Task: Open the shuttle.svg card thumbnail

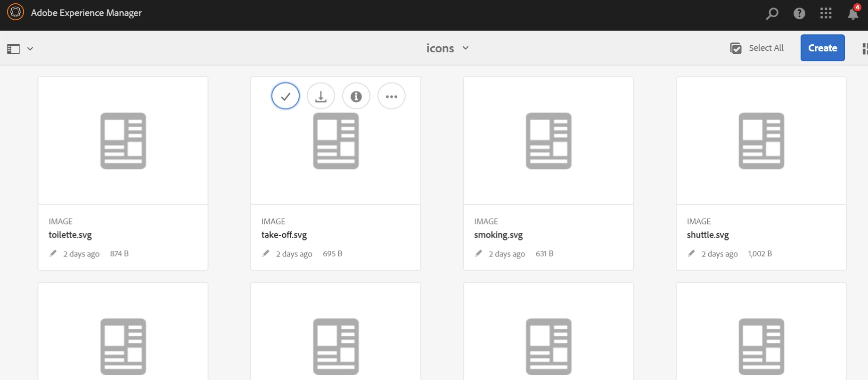Action: [761, 140]
